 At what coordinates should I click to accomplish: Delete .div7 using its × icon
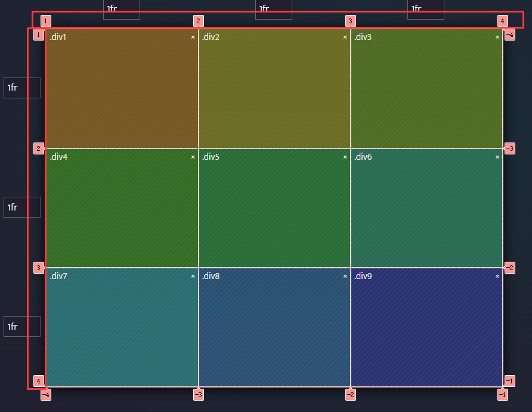(x=193, y=276)
